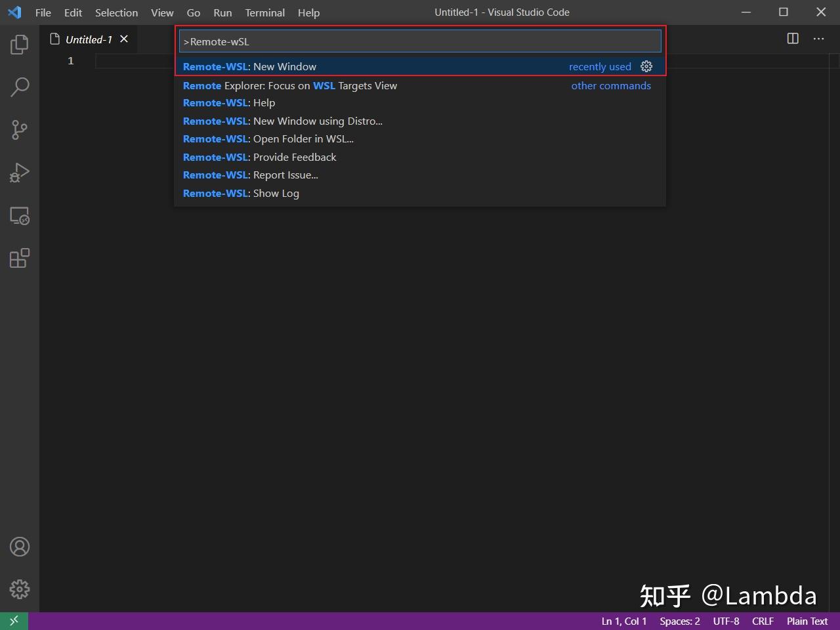Screen dimensions: 840x630
Task: Click the other commands link
Action: (611, 85)
